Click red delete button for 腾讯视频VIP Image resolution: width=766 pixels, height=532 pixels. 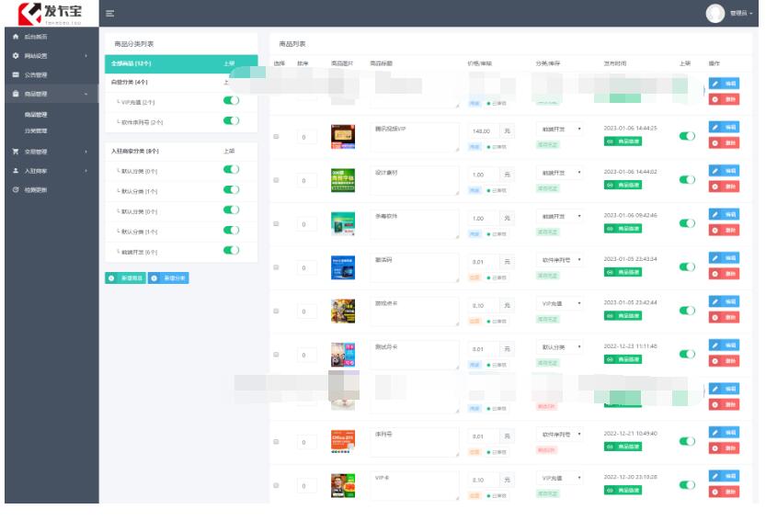point(724,143)
